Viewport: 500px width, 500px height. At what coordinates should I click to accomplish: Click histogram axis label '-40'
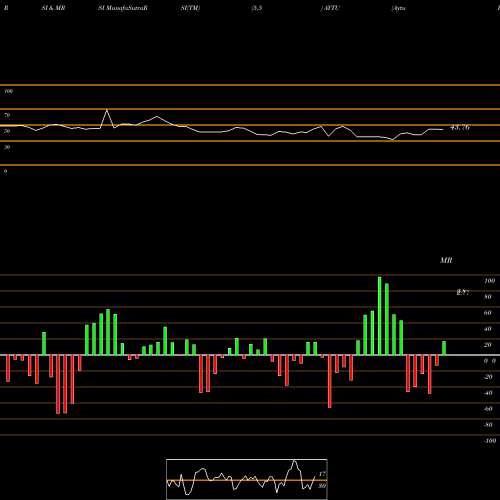(x=488, y=393)
